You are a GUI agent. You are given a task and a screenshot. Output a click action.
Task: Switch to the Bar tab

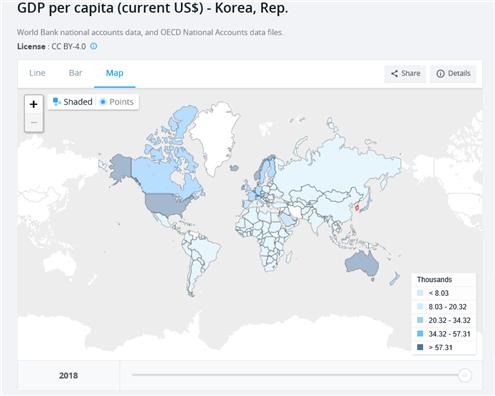[75, 73]
